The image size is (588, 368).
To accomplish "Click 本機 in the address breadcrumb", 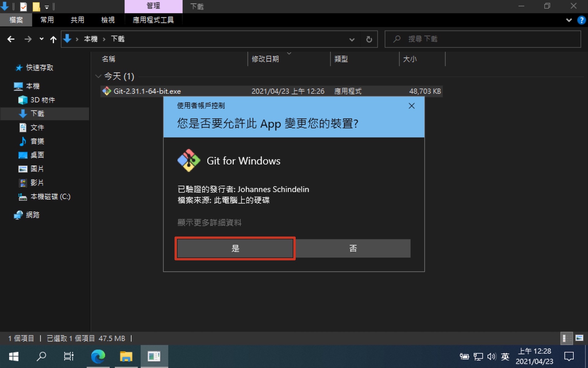I will click(x=91, y=39).
